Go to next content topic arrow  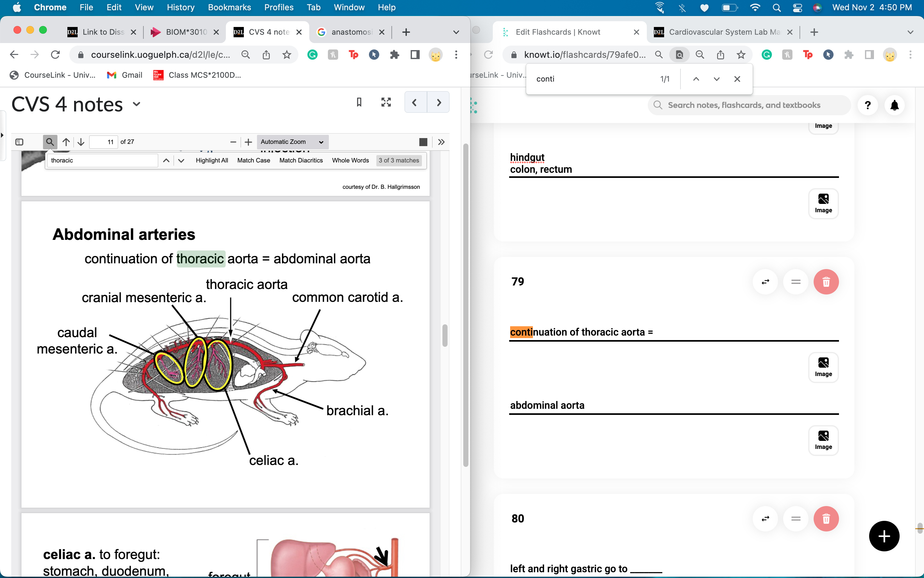click(438, 102)
